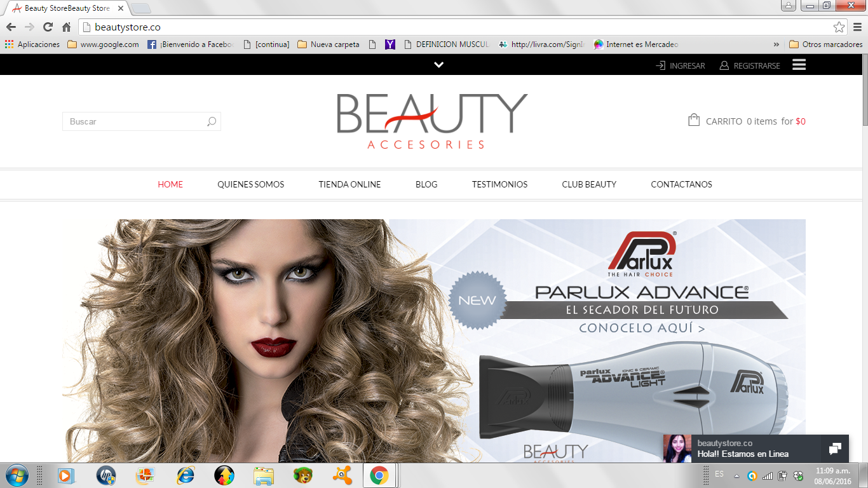Open the Hola!! Estamos en Linea chat message
Screen dimensions: 868x488
pos(743,454)
